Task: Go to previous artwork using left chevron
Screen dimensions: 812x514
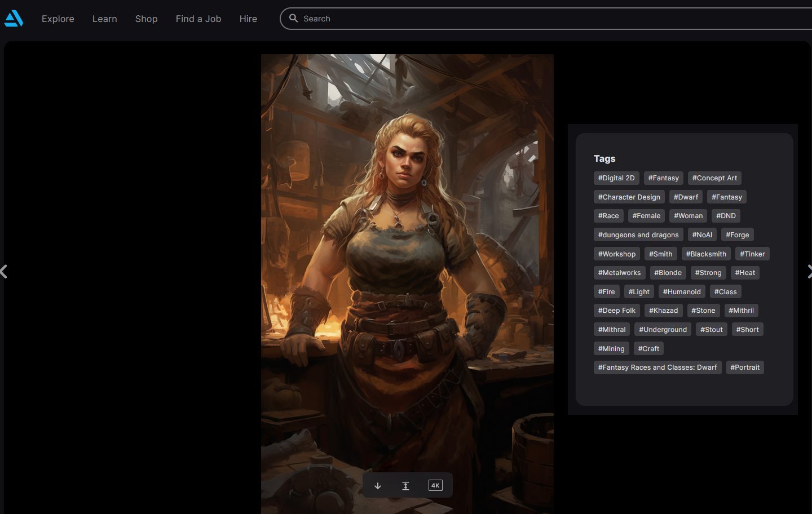Action: [x=4, y=272]
